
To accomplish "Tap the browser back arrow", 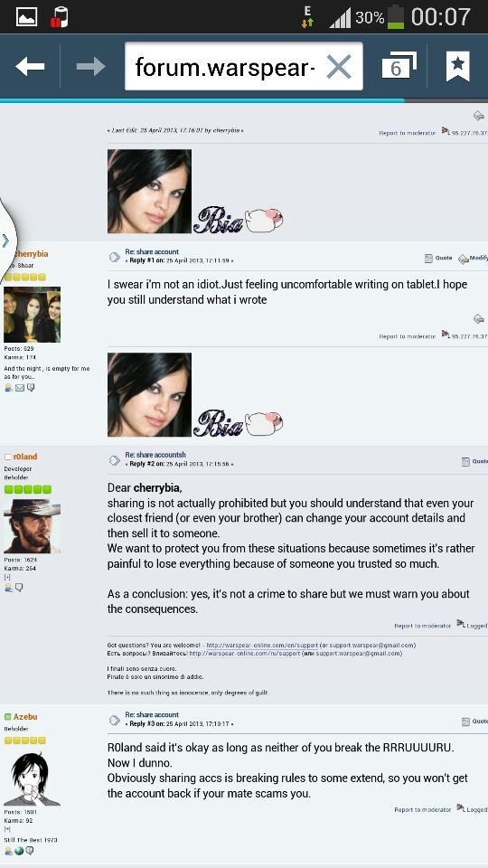I will [30, 66].
